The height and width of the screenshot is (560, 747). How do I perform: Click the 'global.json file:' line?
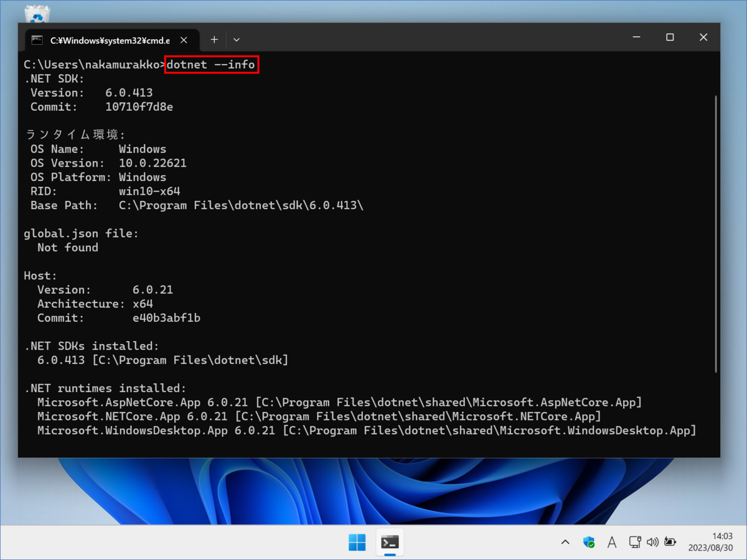tap(82, 233)
